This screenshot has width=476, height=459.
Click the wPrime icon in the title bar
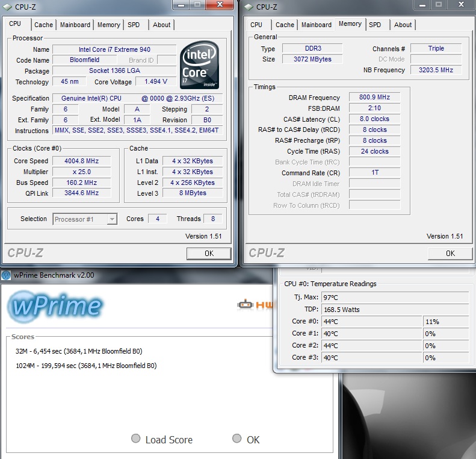[6, 275]
